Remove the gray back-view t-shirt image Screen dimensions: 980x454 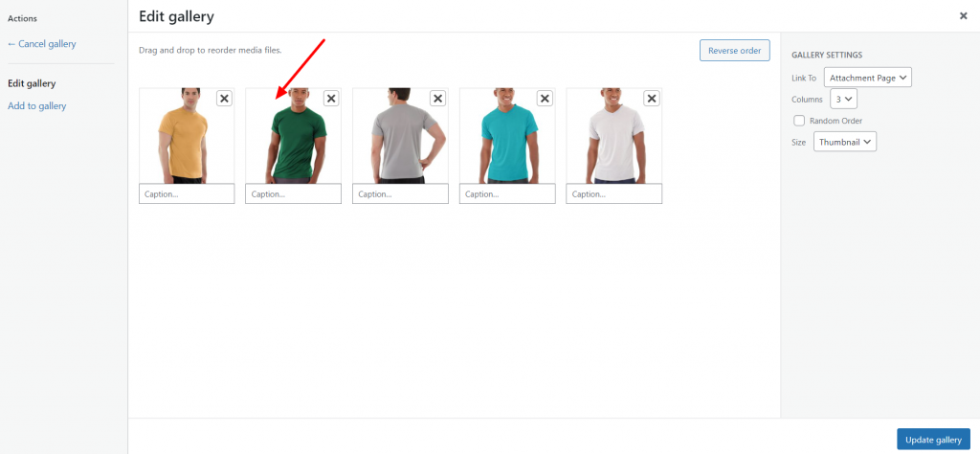tap(438, 99)
